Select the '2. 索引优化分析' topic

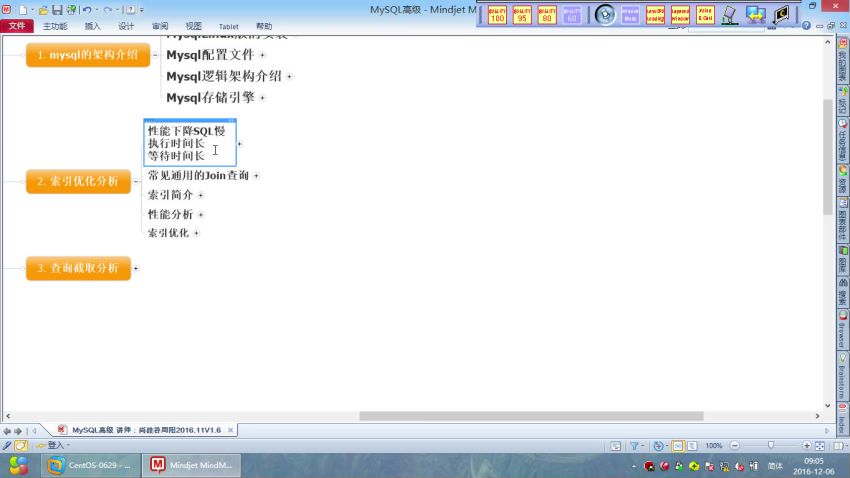tap(78, 181)
